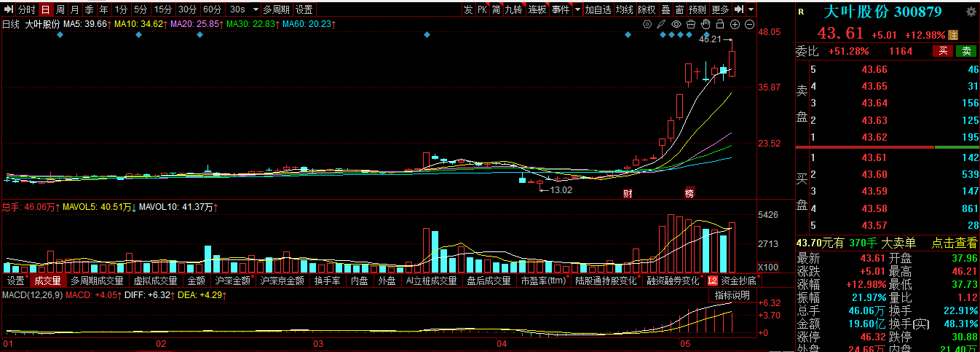Click the 买 buy button
980x352 pixels.
pyautogui.click(x=943, y=51)
